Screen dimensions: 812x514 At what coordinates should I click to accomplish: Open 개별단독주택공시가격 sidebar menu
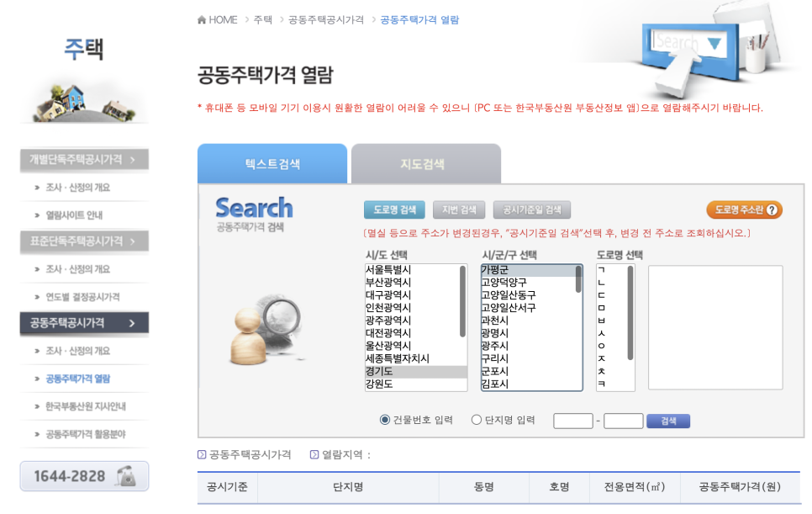tap(84, 160)
